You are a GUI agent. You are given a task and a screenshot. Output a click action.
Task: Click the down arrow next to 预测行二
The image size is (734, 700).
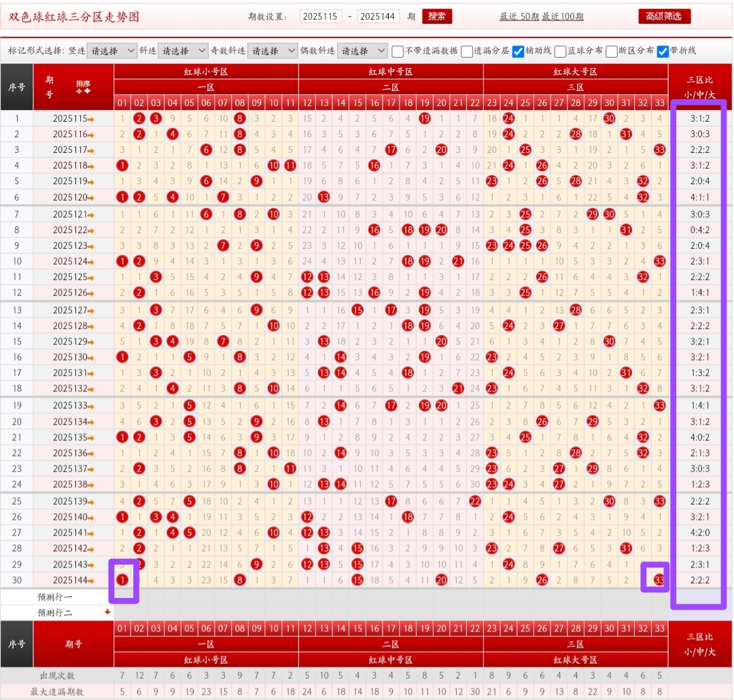point(106,612)
